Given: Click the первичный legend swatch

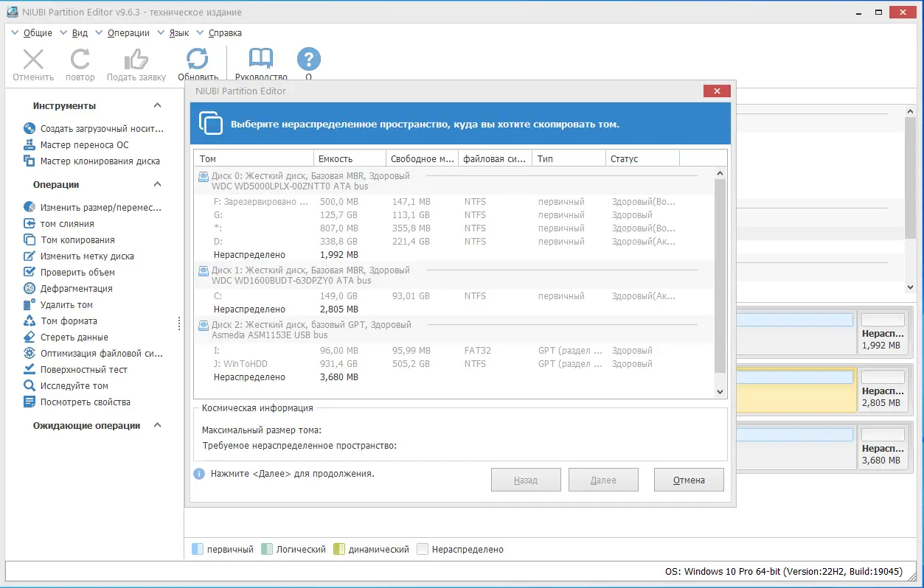Looking at the screenshot, I should [197, 549].
